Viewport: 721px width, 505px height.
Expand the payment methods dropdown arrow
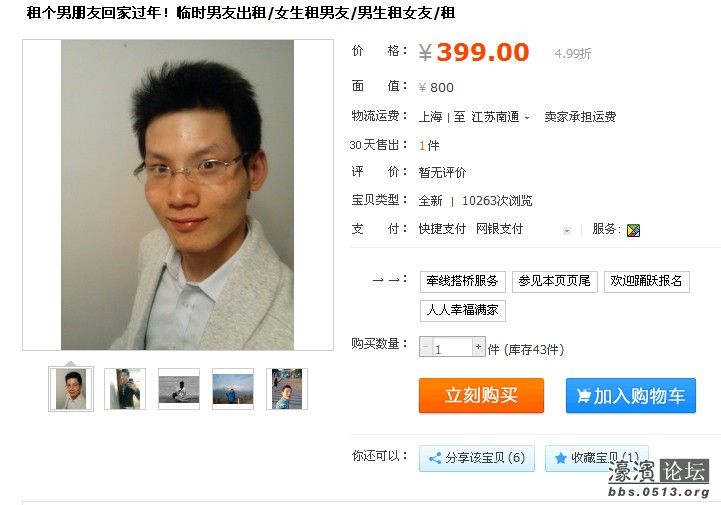click(567, 230)
